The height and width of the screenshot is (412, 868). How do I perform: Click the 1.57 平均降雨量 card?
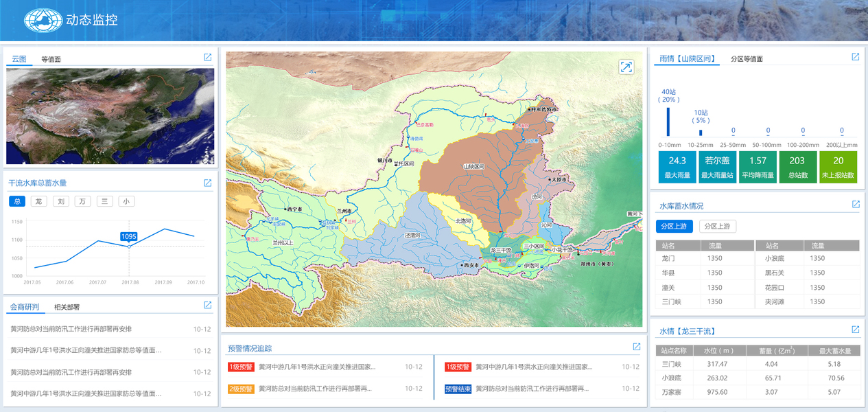758,167
